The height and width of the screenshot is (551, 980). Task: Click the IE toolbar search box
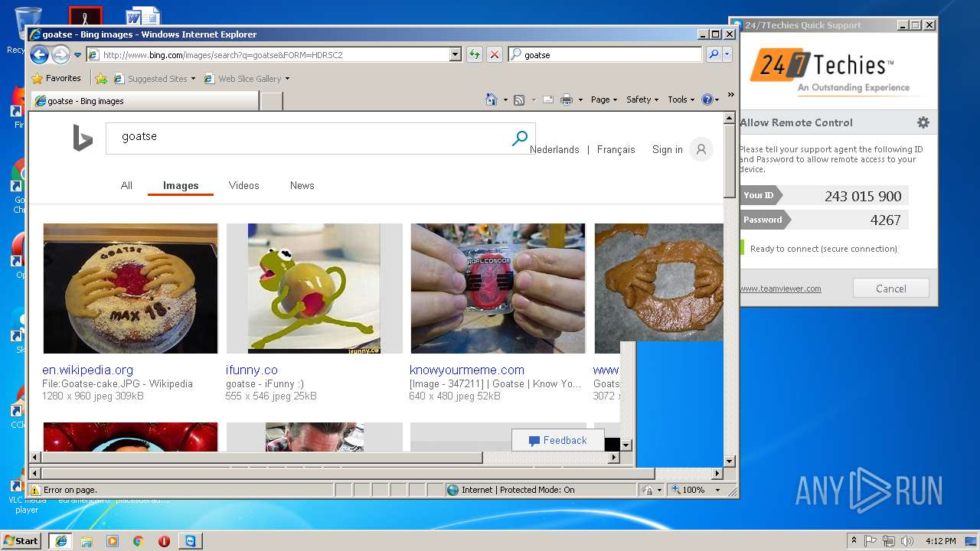point(605,55)
